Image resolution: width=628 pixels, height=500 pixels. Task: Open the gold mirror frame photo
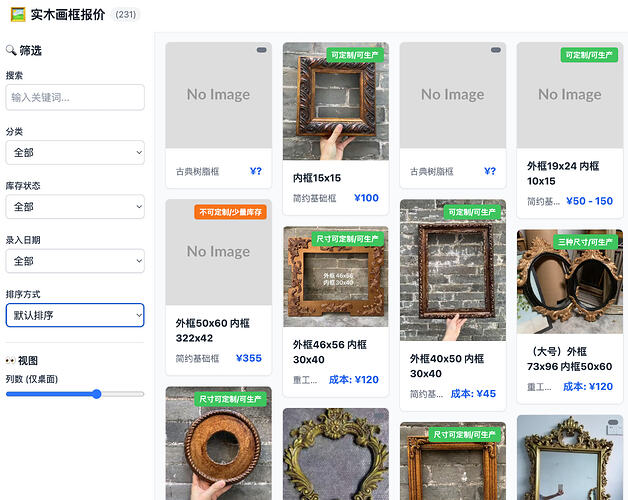[x=570, y=458]
